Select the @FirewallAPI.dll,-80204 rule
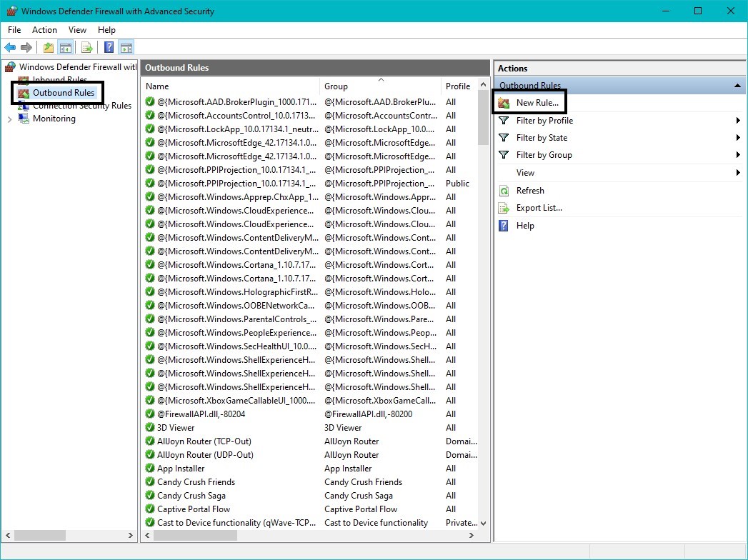Image resolution: width=748 pixels, height=560 pixels. click(310, 414)
